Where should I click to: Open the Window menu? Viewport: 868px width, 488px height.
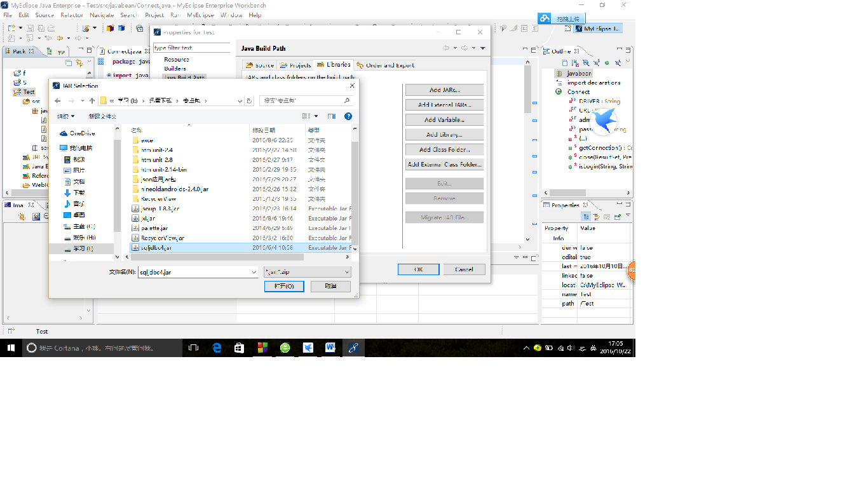click(231, 15)
